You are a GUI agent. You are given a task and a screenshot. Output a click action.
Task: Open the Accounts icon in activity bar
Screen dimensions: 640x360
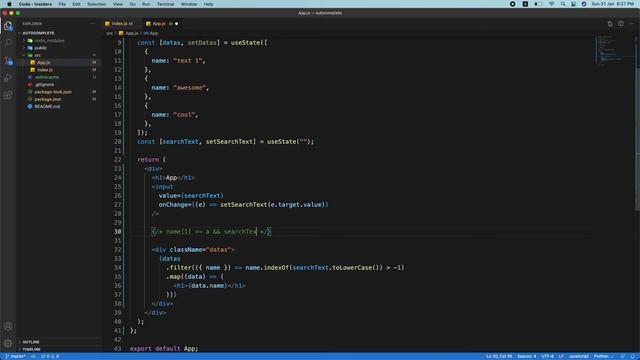pos(8,326)
